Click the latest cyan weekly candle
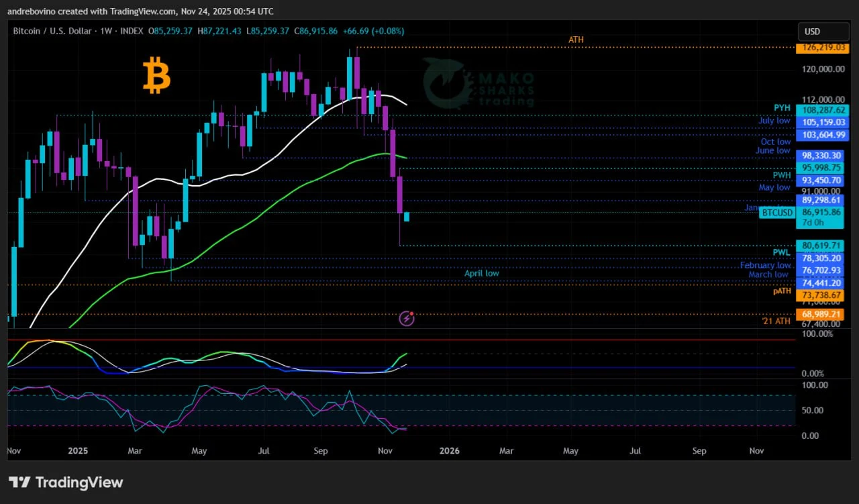Screen dimensions: 859x504 tap(406, 216)
